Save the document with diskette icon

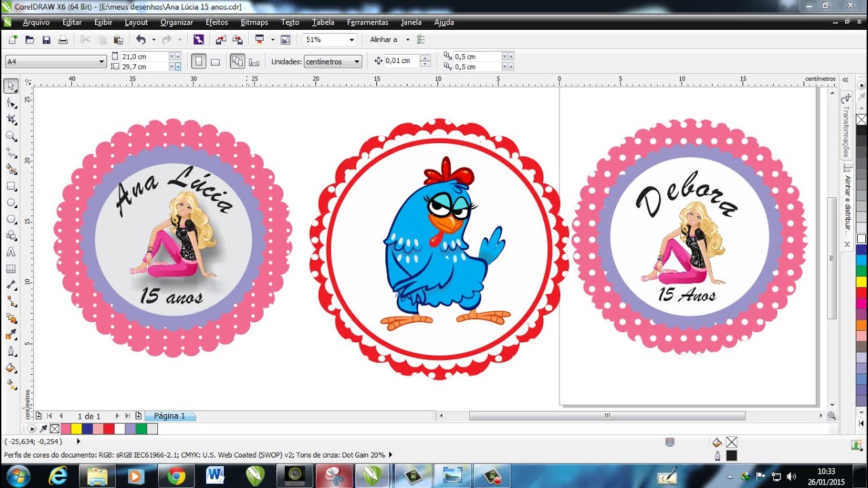point(46,40)
